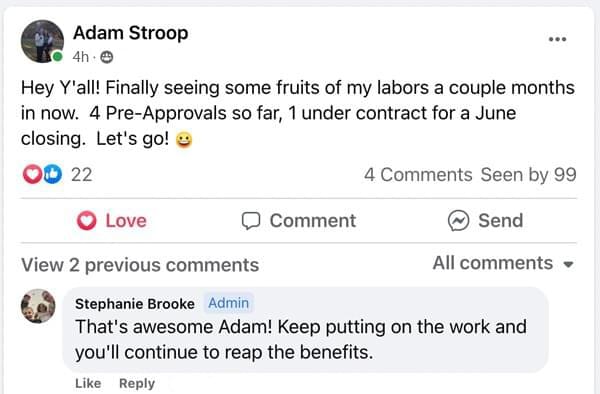The height and width of the screenshot is (394, 600).
Task: Click the heart icon on Love button
Action: tap(86, 221)
